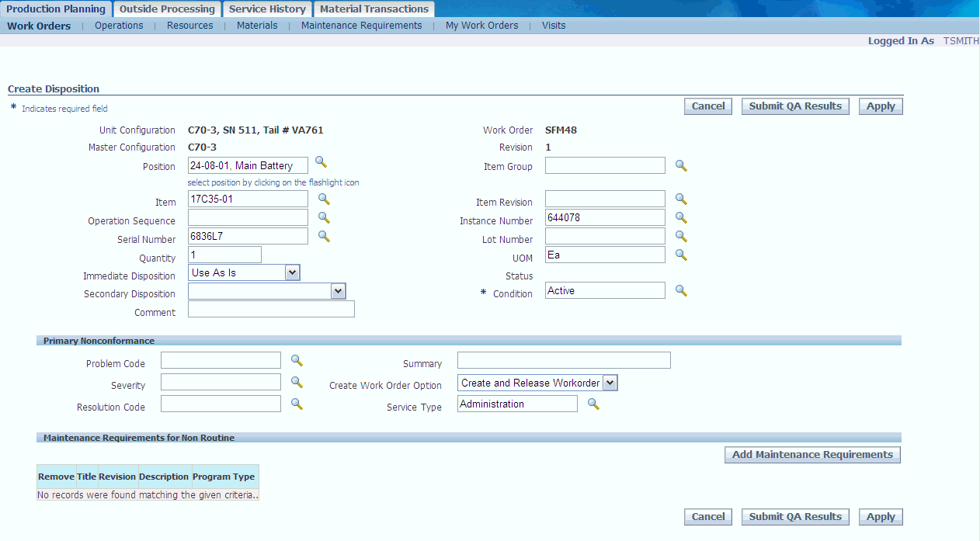
Task: Focus the Problem Code field
Action: (221, 360)
